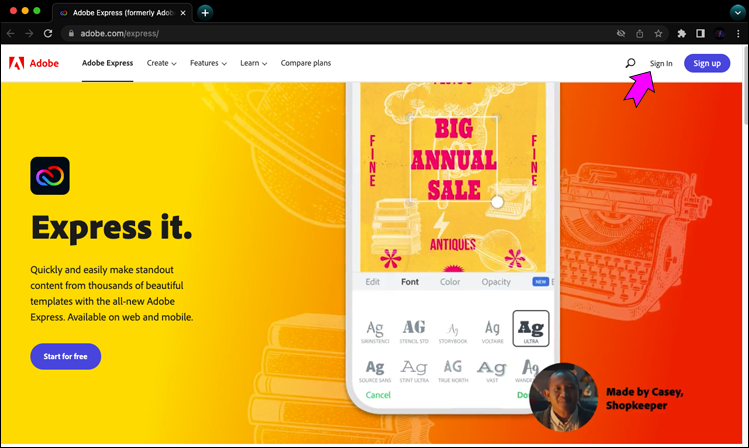Image resolution: width=749 pixels, height=448 pixels.
Task: Select the Voltaire font sample
Action: point(492,331)
